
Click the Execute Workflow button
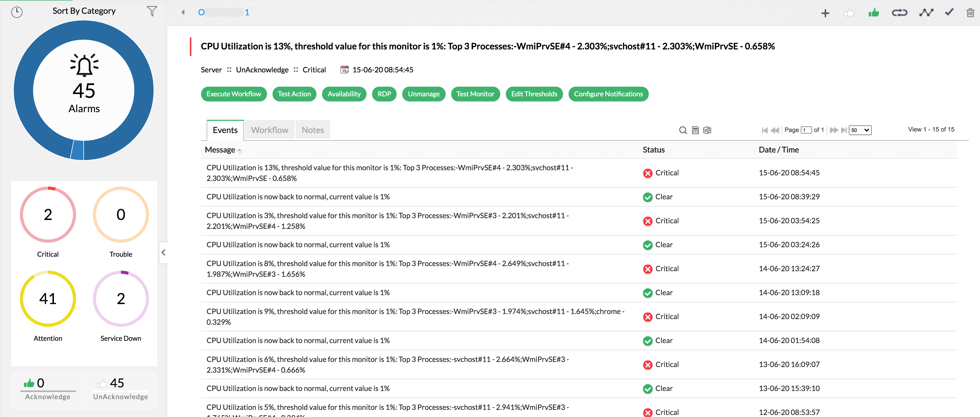[234, 94]
